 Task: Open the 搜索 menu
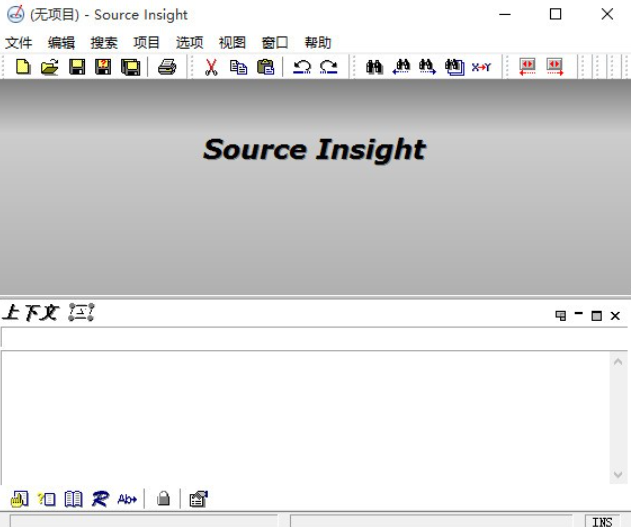[104, 43]
